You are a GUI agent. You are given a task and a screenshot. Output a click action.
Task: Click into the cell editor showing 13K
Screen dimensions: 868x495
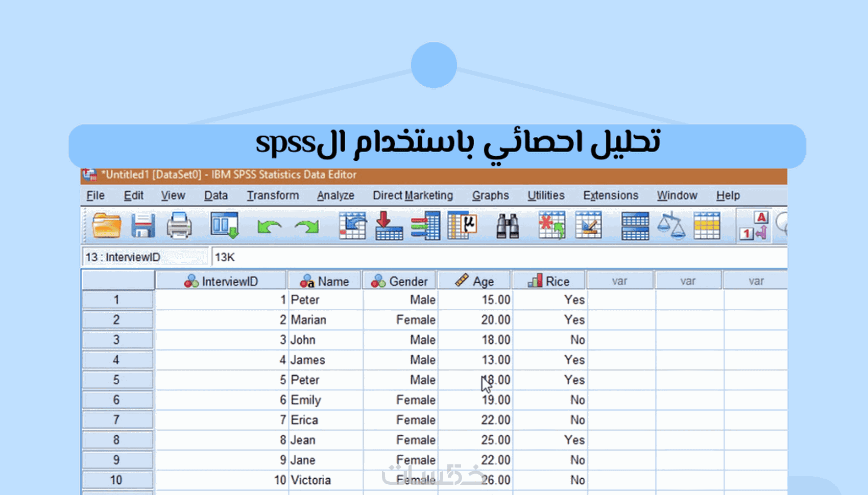(x=499, y=257)
